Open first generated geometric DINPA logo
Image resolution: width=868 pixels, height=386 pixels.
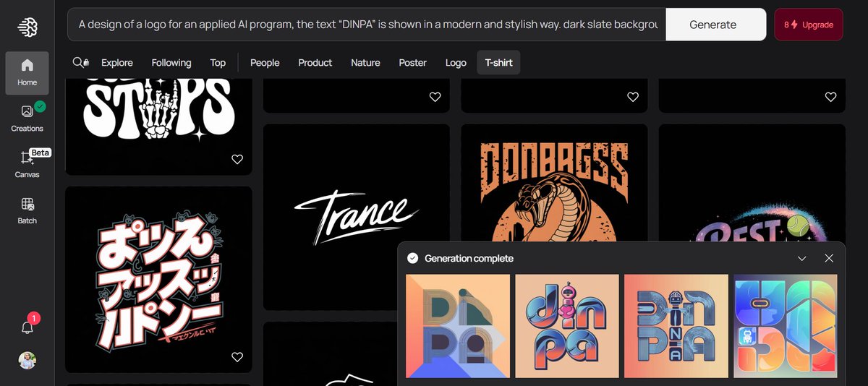(458, 326)
